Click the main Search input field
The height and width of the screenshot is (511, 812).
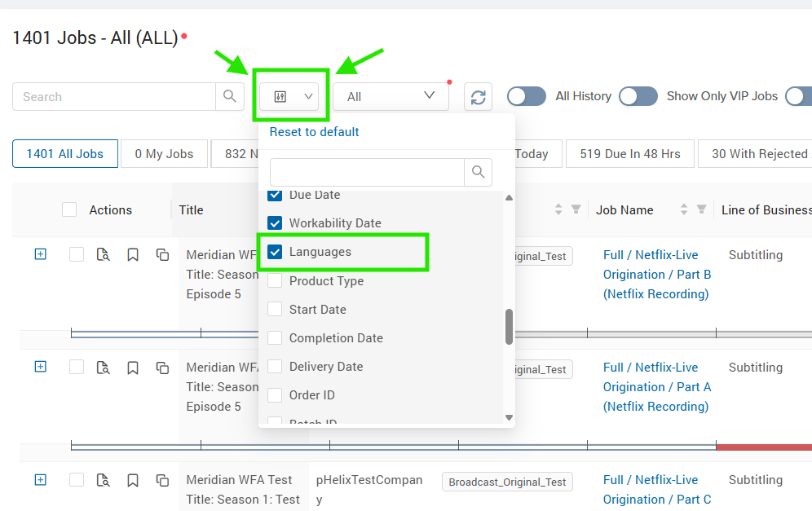114,96
